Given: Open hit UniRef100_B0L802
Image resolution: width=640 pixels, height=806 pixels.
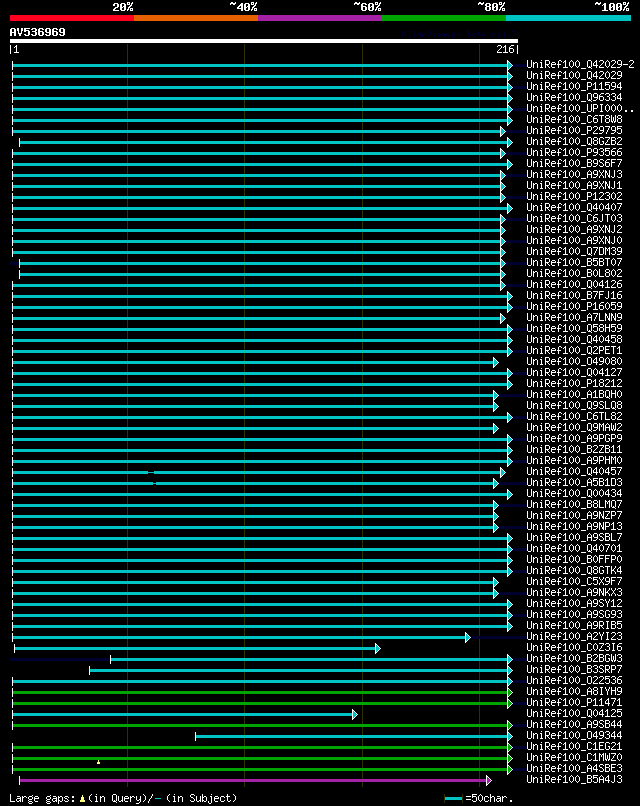Looking at the screenshot, I should pyautogui.click(x=574, y=273).
